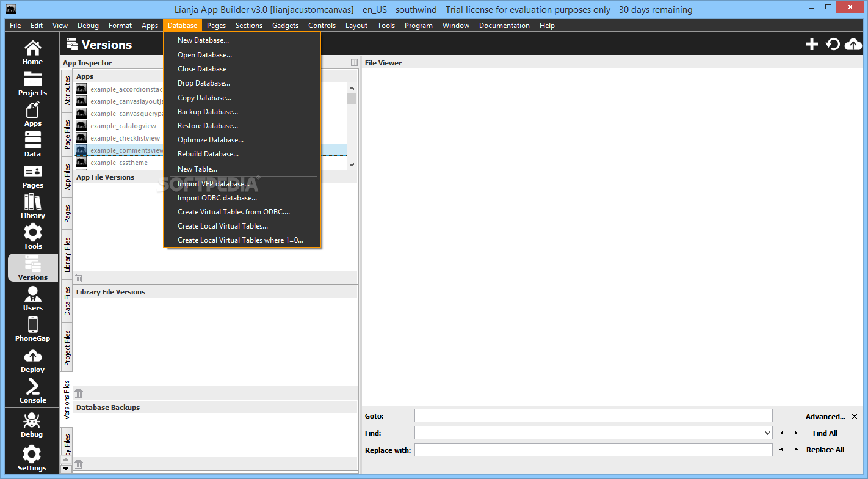Screen dimensions: 868x479
Task: Click the find previous arrow
Action: tap(781, 433)
